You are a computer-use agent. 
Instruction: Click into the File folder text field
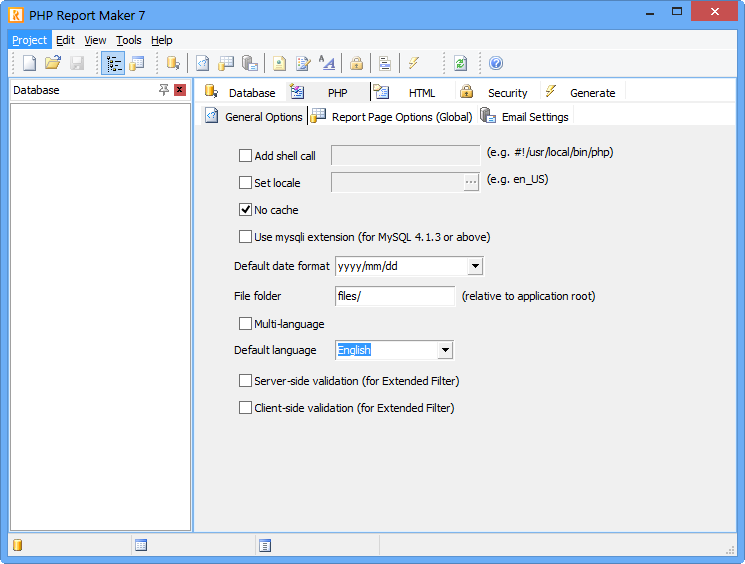(x=395, y=296)
